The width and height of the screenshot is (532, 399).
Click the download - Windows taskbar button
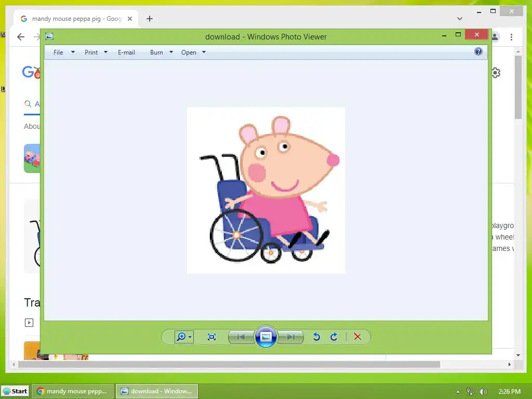(157, 391)
